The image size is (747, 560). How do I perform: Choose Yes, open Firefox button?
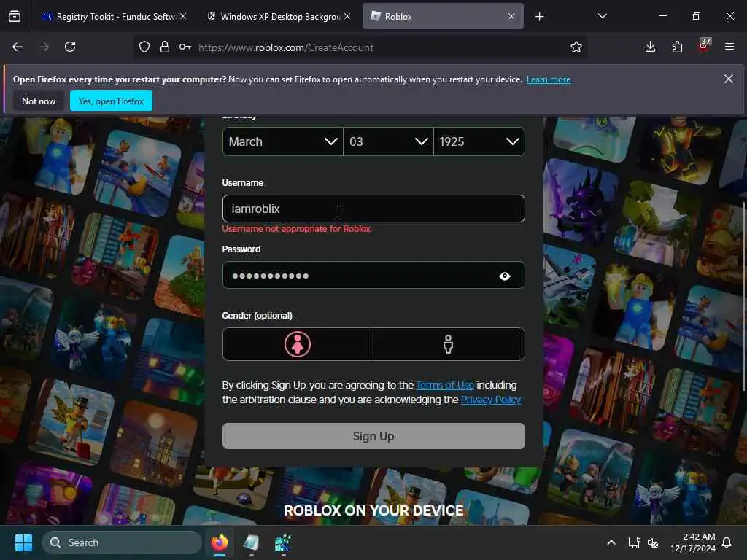click(x=111, y=101)
